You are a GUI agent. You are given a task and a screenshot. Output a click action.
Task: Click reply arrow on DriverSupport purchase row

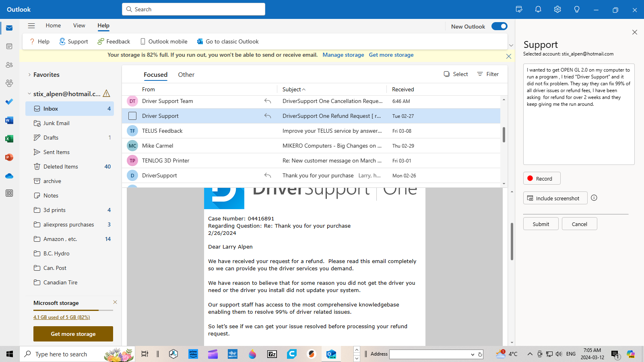[x=268, y=175]
